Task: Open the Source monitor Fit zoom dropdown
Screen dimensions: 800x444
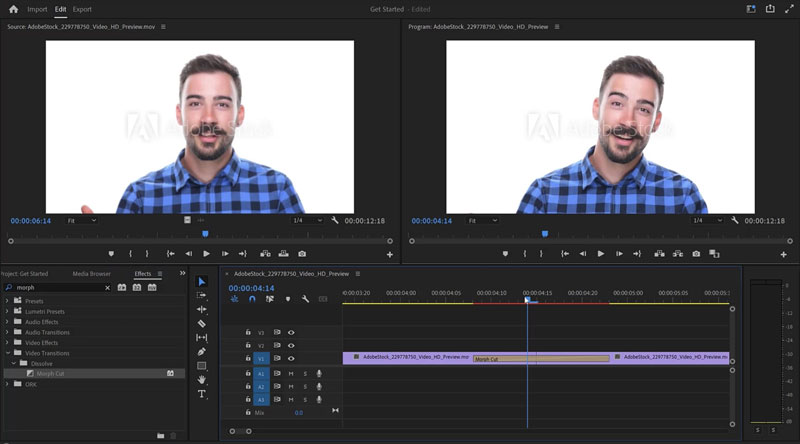Action: click(x=83, y=220)
